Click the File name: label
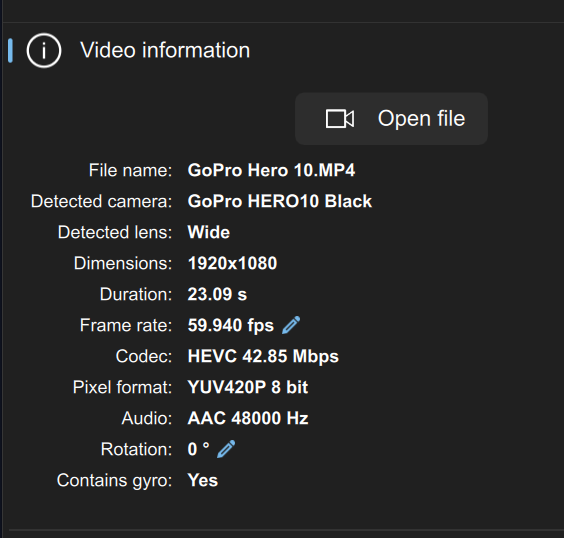The image size is (564, 538). [131, 170]
